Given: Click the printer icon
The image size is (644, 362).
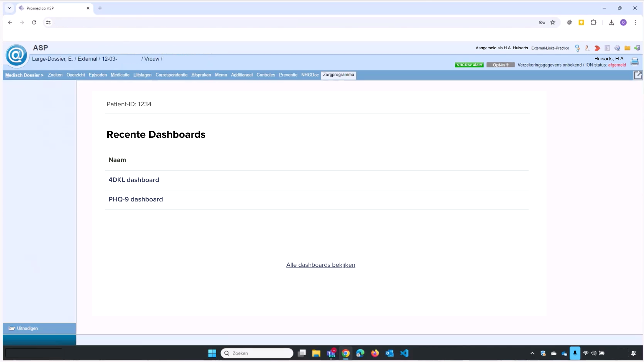Looking at the screenshot, I should [635, 61].
